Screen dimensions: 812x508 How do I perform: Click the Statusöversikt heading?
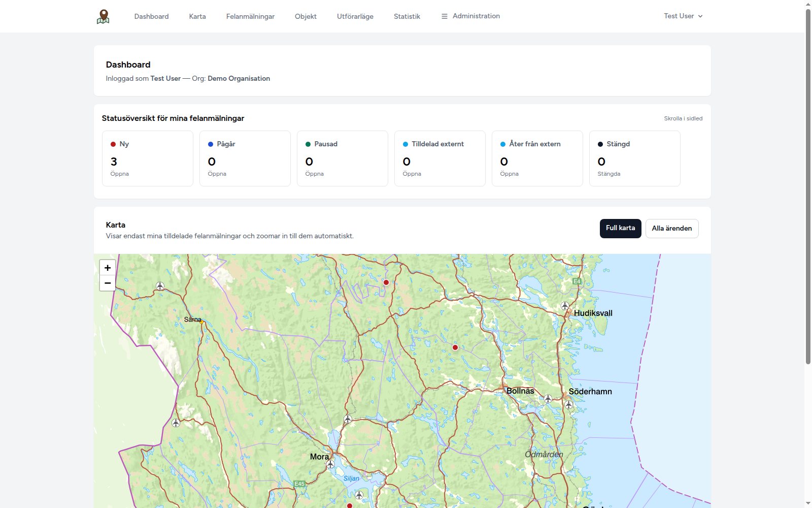[173, 118]
